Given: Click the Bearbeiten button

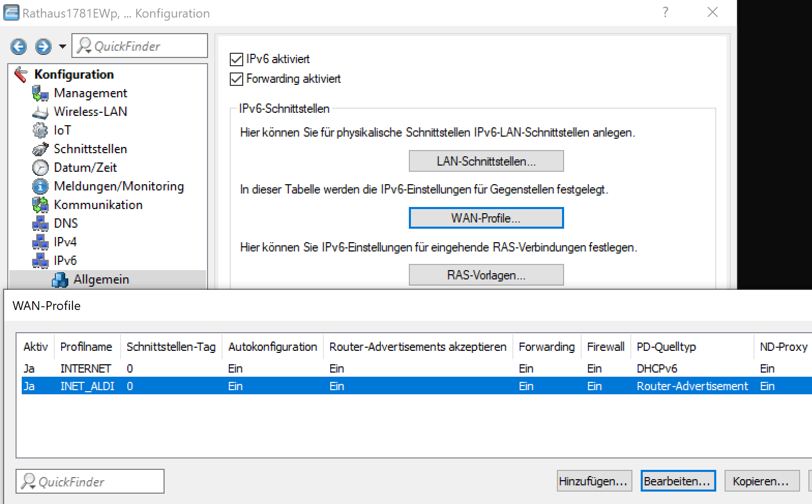Looking at the screenshot, I should tap(678, 481).
